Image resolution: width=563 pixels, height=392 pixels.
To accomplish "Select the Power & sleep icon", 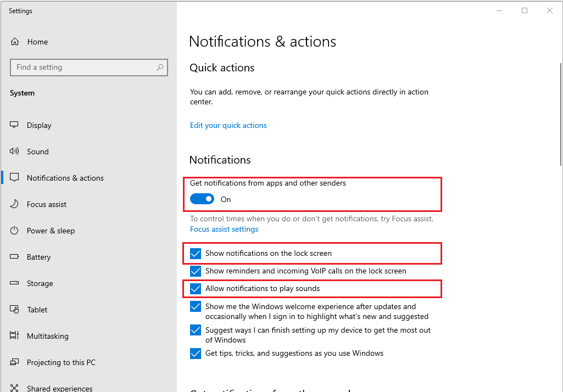I will 14,231.
